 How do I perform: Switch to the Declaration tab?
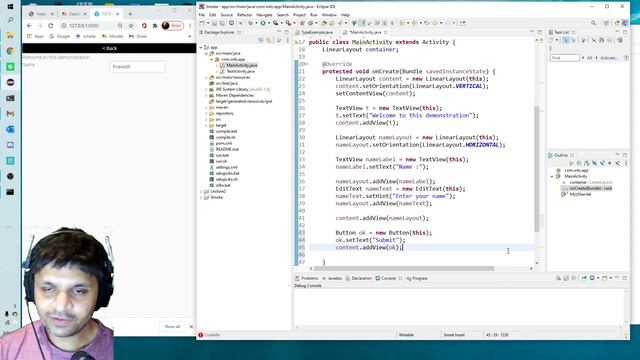tap(359, 278)
